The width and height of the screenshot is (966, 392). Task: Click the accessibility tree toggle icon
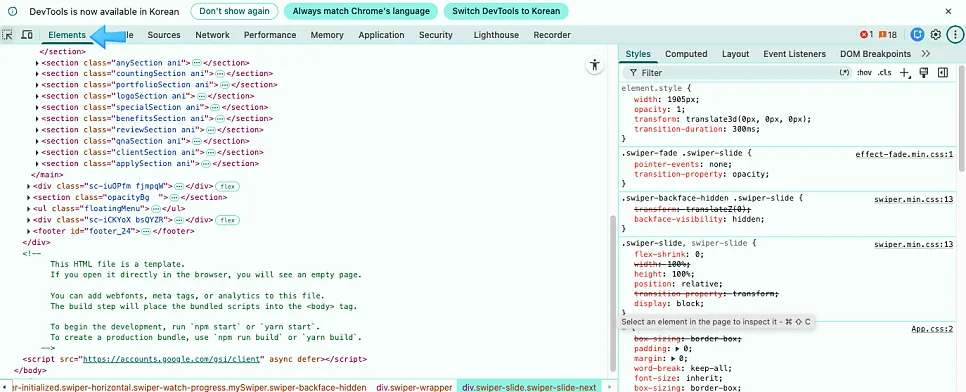click(x=595, y=65)
